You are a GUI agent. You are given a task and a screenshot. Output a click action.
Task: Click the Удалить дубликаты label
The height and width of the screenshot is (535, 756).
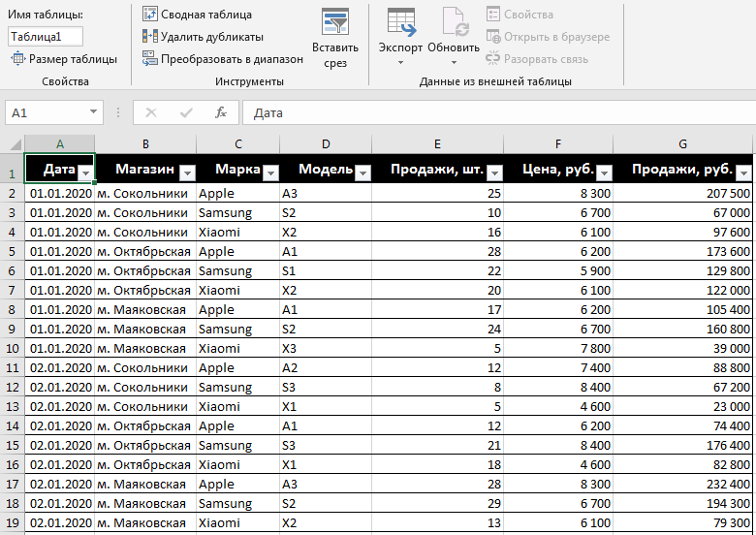pos(212,37)
